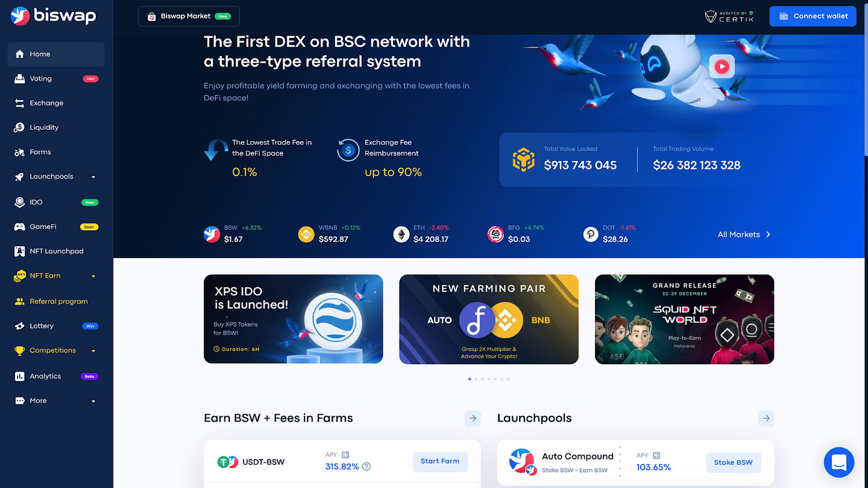Select the second banner carousel dot
This screenshot has width=868, height=488.
coord(476,379)
